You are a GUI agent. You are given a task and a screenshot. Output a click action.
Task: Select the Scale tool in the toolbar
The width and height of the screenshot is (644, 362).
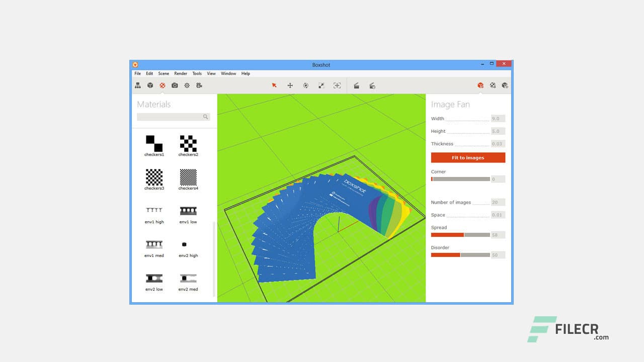[x=321, y=85]
